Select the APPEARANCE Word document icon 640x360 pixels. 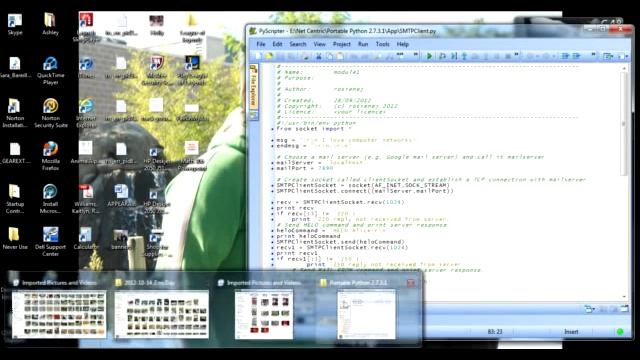pyautogui.click(x=121, y=196)
